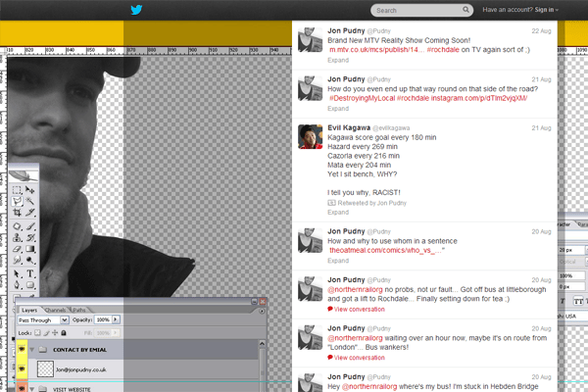Select the Type tool

click(30, 273)
